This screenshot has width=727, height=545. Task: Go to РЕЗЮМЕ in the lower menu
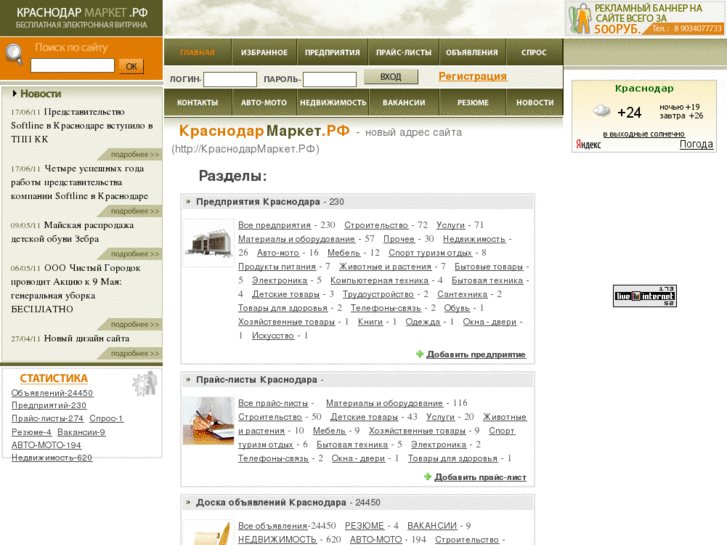click(x=472, y=103)
